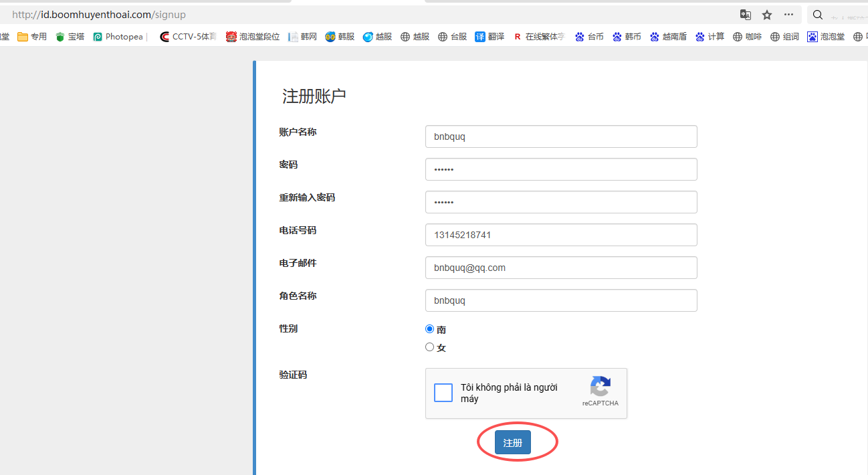Image resolution: width=868 pixels, height=475 pixels.
Task: Open the 韩服 bookmark
Action: coord(340,37)
